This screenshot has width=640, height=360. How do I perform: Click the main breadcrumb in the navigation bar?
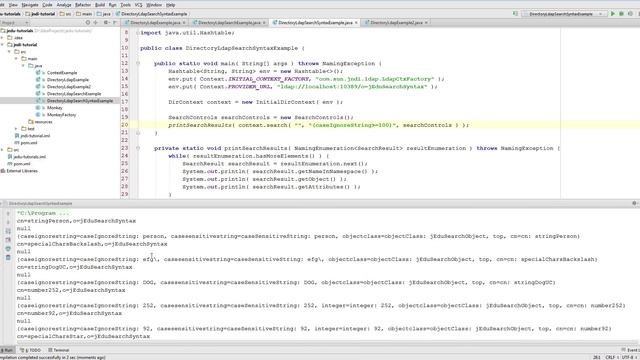tap(84, 14)
